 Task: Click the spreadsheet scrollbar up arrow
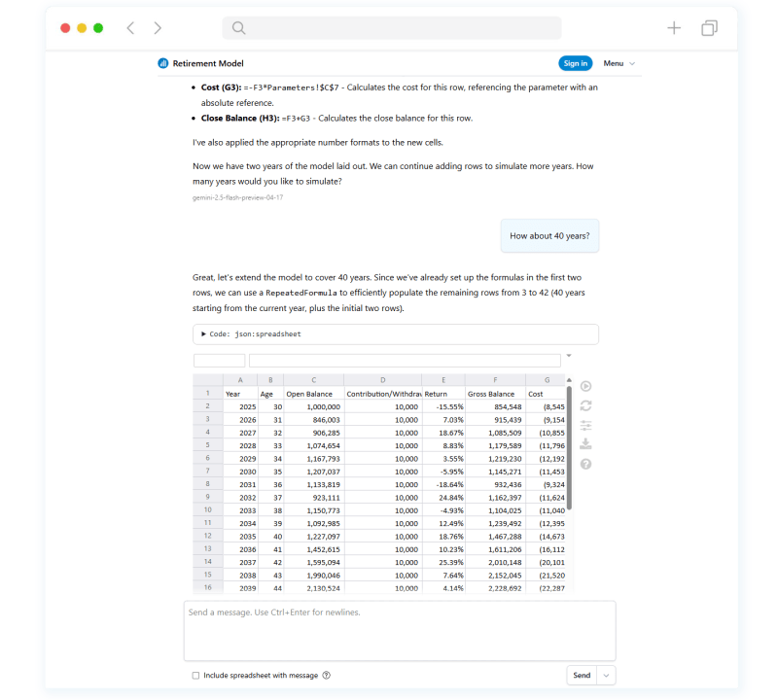click(x=569, y=380)
